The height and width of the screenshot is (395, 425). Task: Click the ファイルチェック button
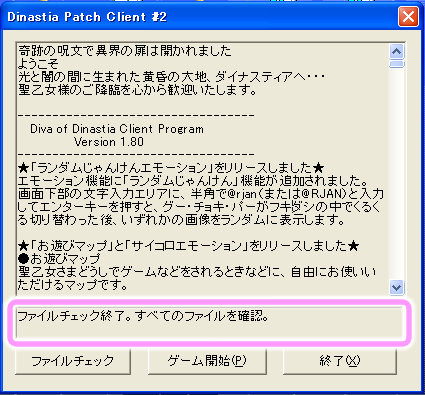(x=73, y=361)
